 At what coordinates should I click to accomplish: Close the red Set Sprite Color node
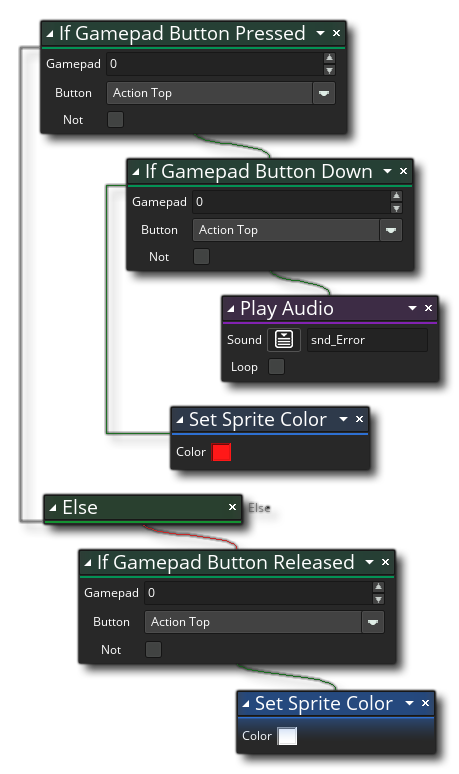click(x=359, y=419)
